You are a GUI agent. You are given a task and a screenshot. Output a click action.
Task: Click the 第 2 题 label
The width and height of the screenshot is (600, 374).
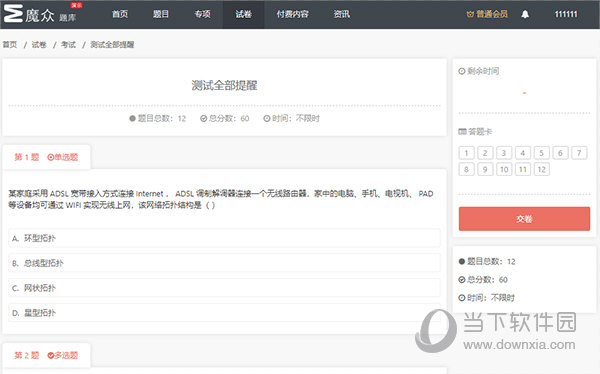point(27,355)
